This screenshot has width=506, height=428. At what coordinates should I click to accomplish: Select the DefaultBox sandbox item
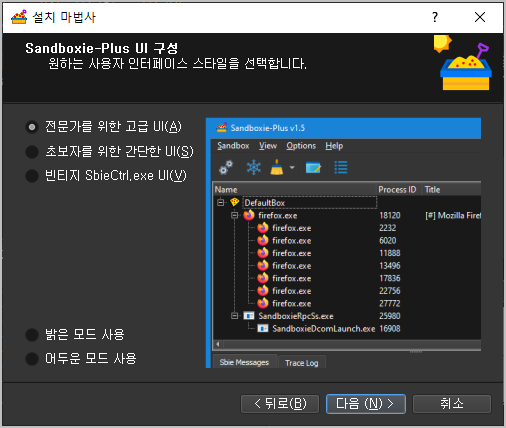click(310, 203)
